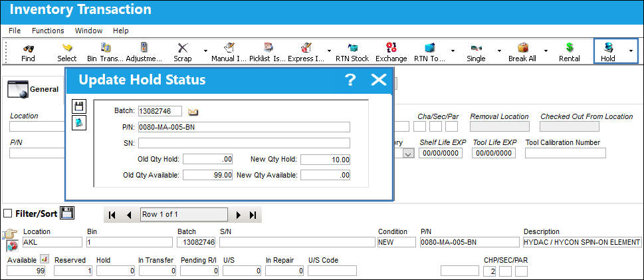Toggle the Filter/Sort checkbox
The image size is (644, 280).
pyautogui.click(x=7, y=213)
